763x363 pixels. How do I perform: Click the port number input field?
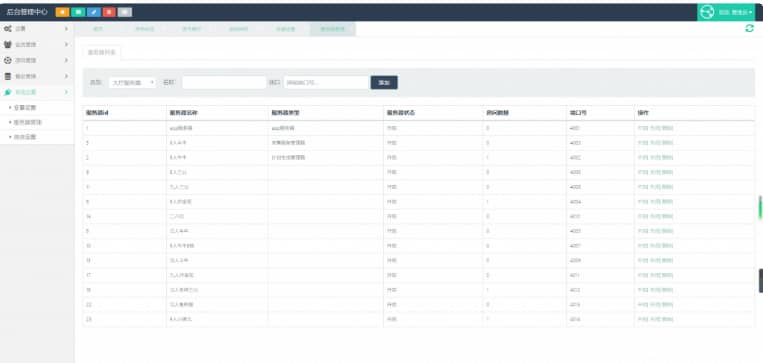coord(326,83)
